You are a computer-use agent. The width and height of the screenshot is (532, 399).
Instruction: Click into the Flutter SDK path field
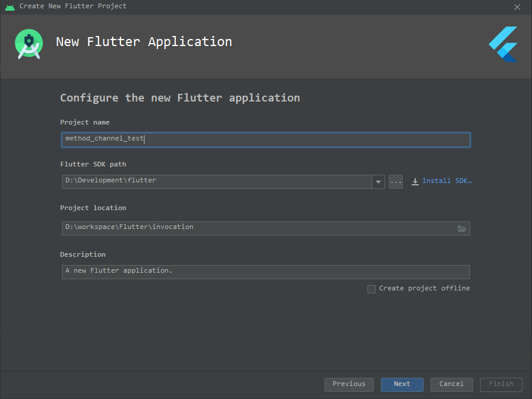point(217,182)
